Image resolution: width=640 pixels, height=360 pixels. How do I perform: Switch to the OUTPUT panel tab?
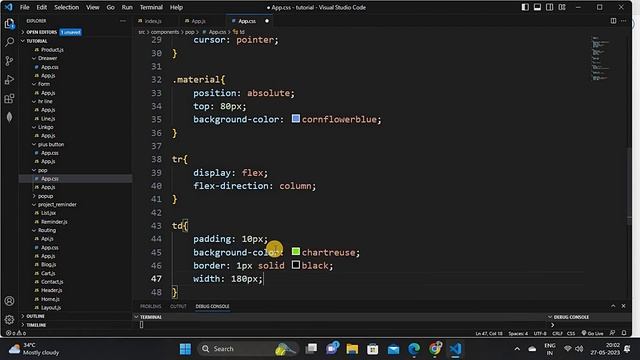point(178,307)
